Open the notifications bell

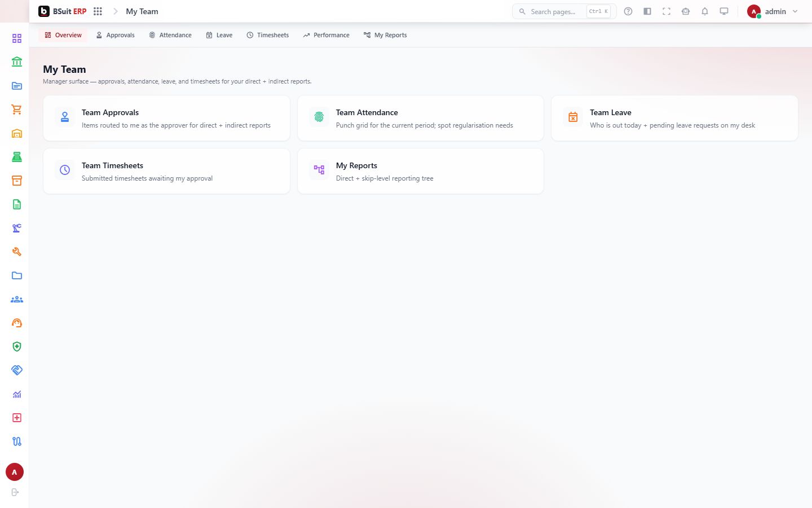705,11
